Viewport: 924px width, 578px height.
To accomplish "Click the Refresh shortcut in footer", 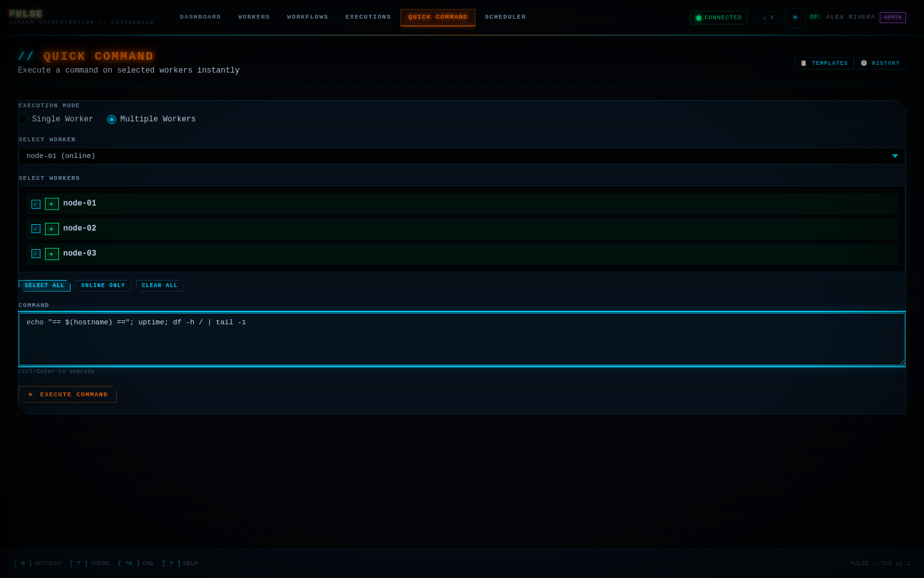I will click(x=37, y=564).
